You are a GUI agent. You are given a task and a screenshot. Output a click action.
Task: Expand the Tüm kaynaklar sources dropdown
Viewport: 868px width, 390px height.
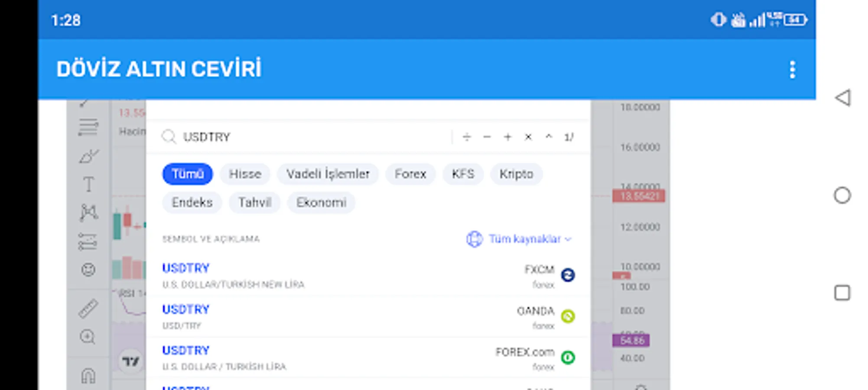coord(519,239)
